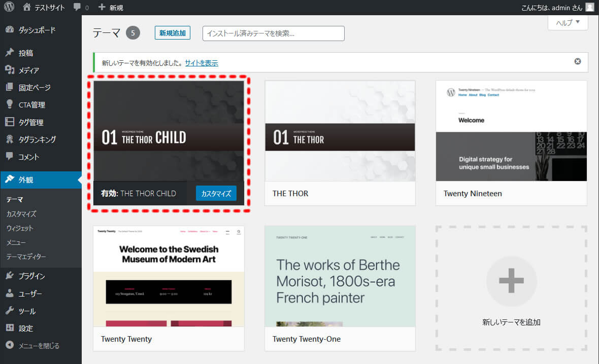Click the collapse arrow icon for メニューを閉じる

[x=10, y=345]
